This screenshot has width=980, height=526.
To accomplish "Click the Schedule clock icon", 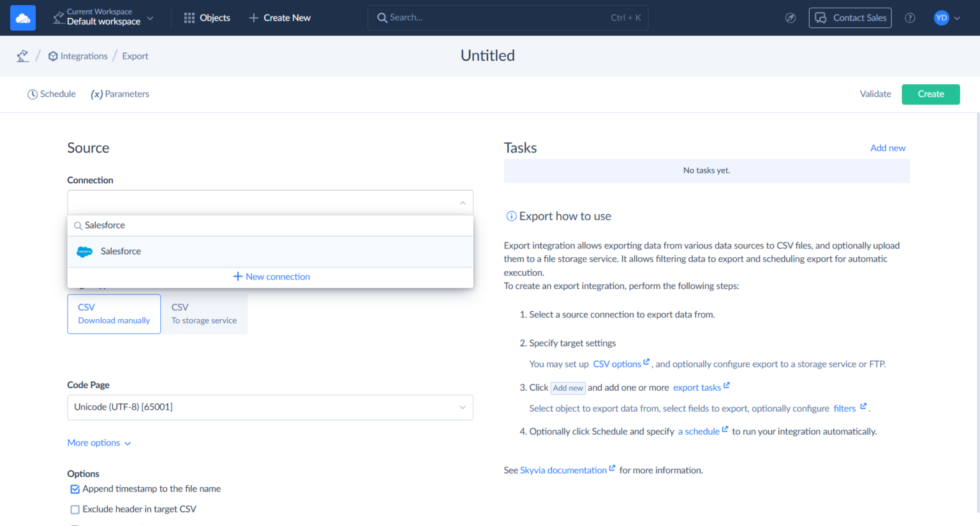I will click(33, 94).
